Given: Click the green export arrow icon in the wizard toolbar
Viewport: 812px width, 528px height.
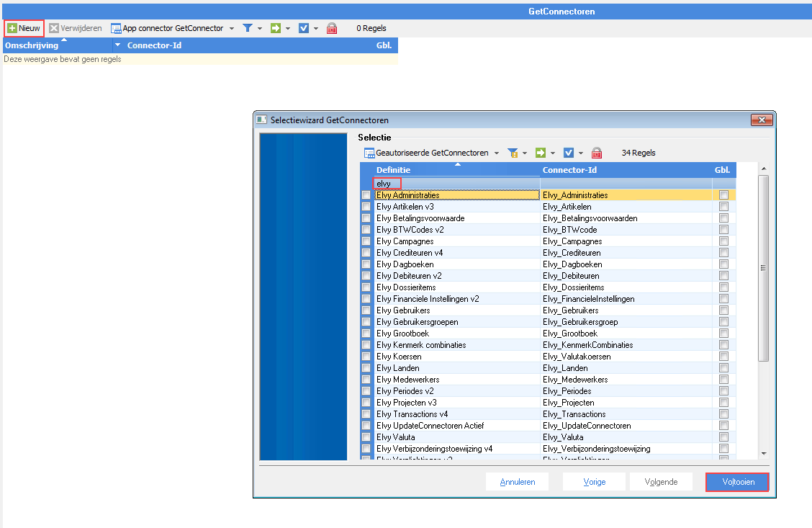Looking at the screenshot, I should (541, 153).
